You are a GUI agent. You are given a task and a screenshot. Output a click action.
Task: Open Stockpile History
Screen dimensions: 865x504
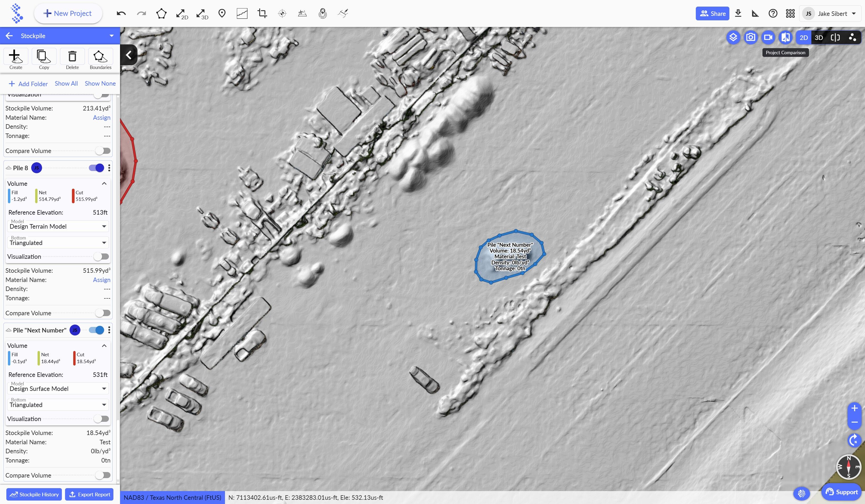pos(34,494)
